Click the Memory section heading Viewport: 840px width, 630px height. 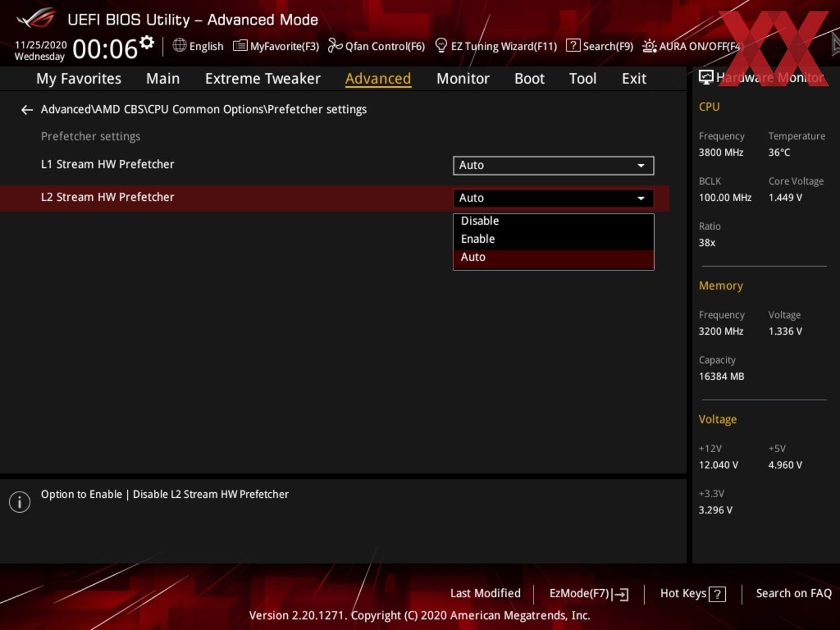pos(721,286)
